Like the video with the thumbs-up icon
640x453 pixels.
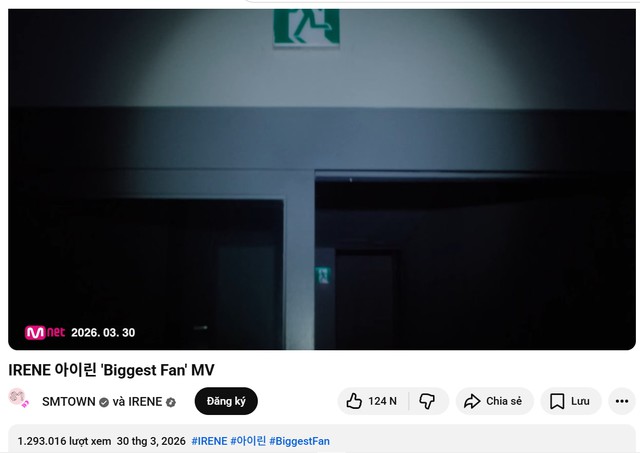[354, 401]
